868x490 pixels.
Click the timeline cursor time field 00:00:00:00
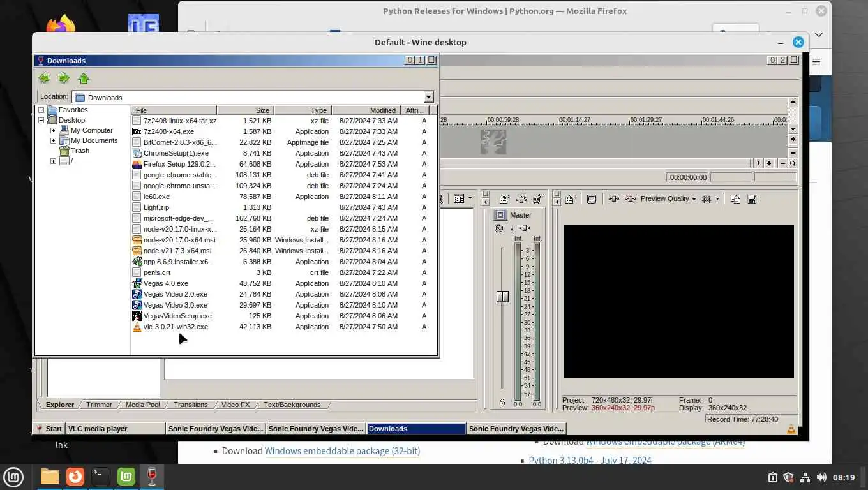pyautogui.click(x=687, y=177)
